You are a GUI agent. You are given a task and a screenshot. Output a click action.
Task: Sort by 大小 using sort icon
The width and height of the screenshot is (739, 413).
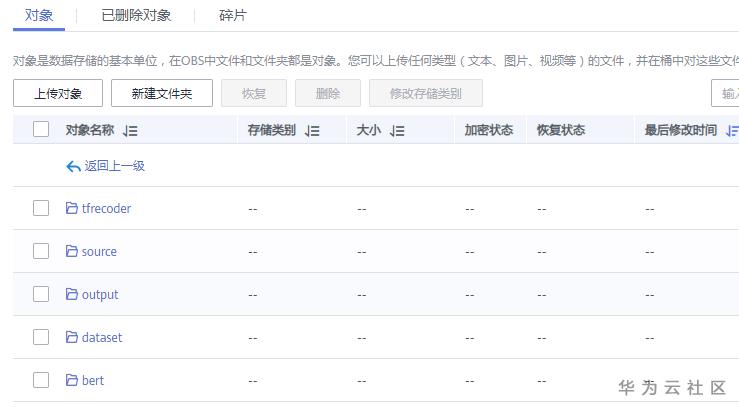(x=397, y=130)
